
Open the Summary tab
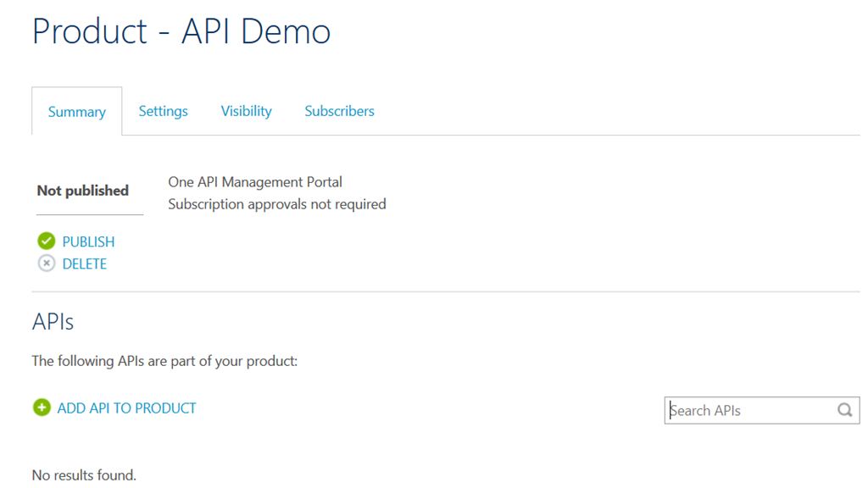pyautogui.click(x=76, y=112)
